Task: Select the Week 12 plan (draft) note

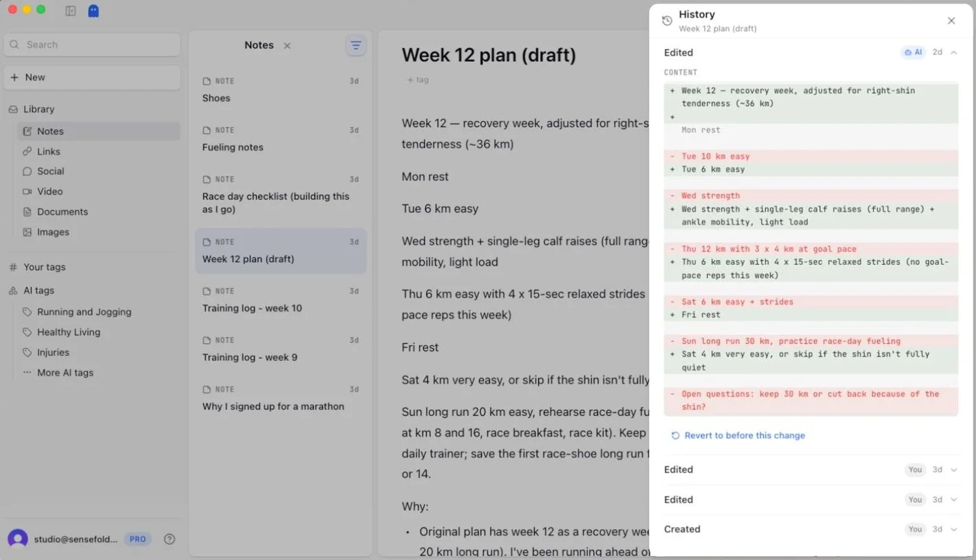Action: pos(281,251)
